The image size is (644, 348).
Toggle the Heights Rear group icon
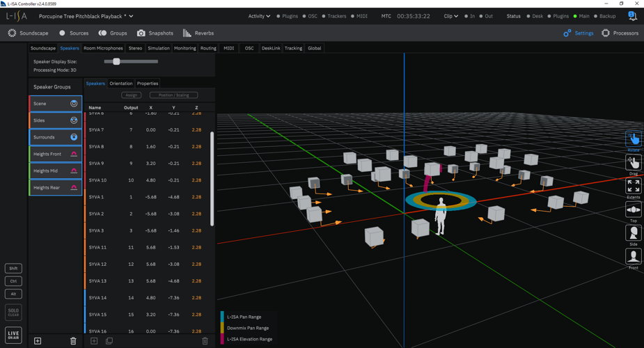[x=74, y=187]
